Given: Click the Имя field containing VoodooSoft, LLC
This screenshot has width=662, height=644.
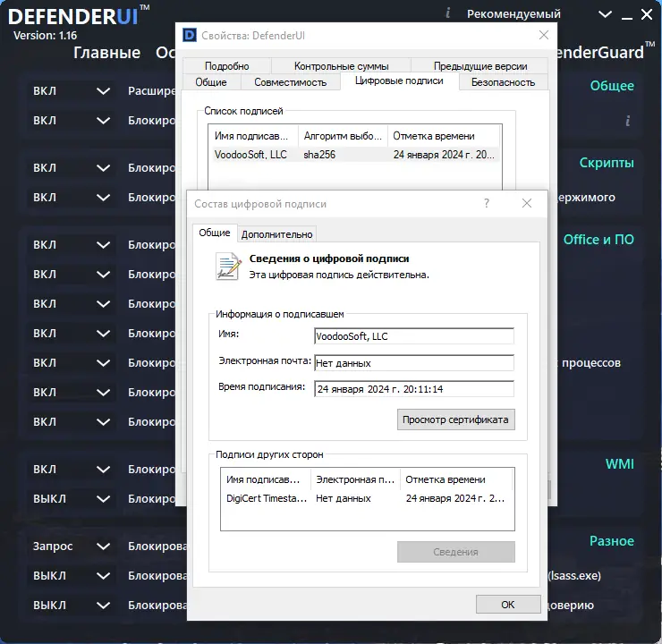Looking at the screenshot, I should [414, 336].
